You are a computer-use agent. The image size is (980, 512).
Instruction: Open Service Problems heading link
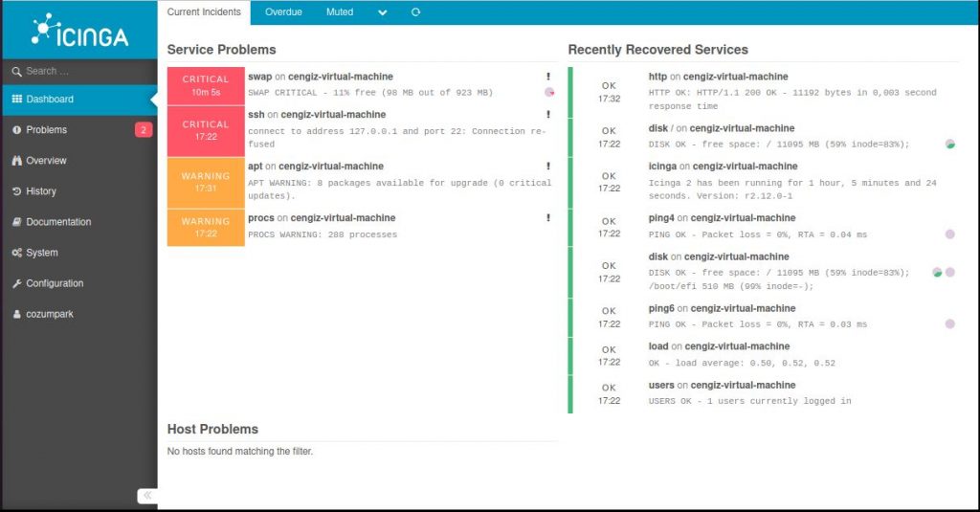coord(221,50)
